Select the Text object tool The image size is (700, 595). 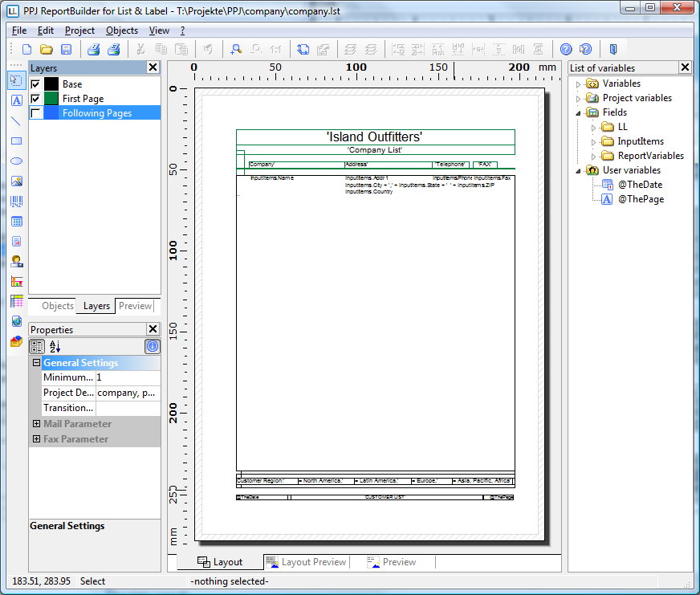pyautogui.click(x=17, y=100)
